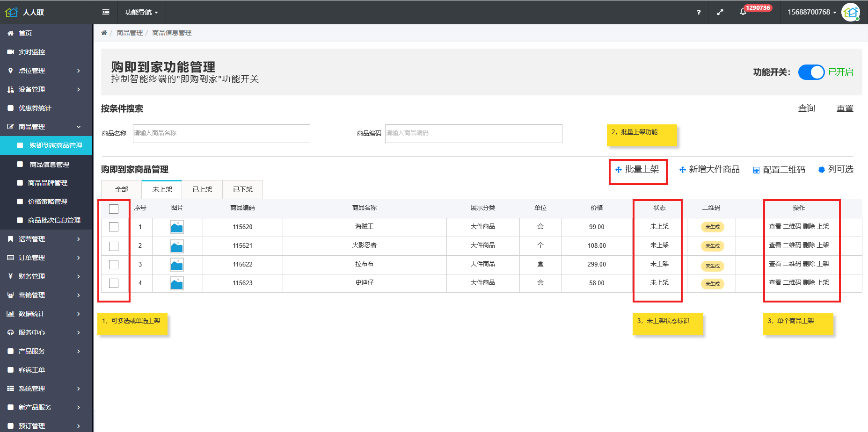Click 配置二维码 toolbar icon button
Image resolution: width=868 pixels, height=432 pixels.
[x=779, y=170]
